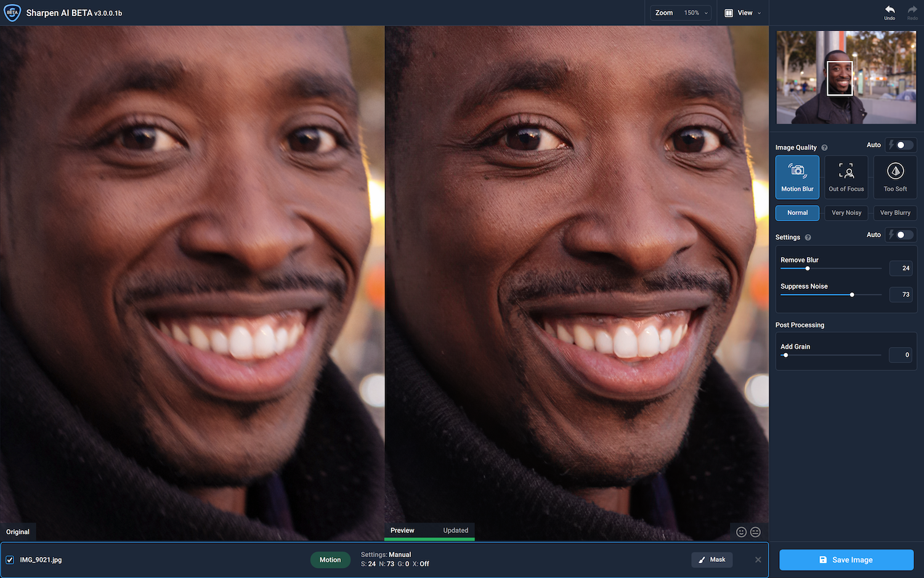Click the Undo arrow icon
Image resolution: width=924 pixels, height=578 pixels.
pyautogui.click(x=890, y=10)
